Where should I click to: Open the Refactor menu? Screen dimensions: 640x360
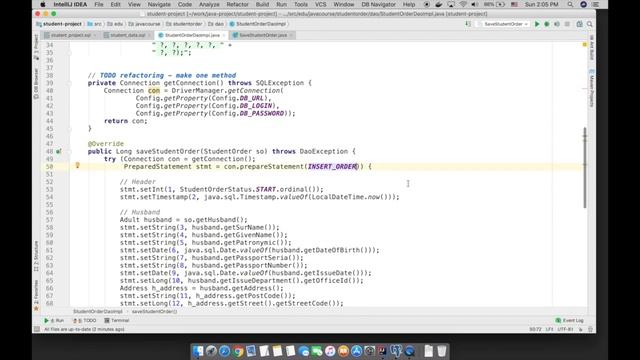tap(238, 4)
